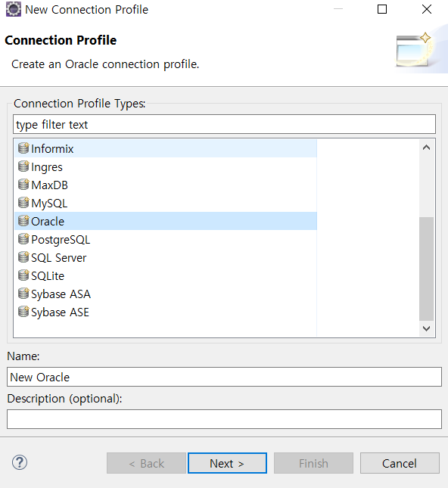Maximize the New Connection Profile window
The width and height of the screenshot is (448, 488).
(x=382, y=9)
